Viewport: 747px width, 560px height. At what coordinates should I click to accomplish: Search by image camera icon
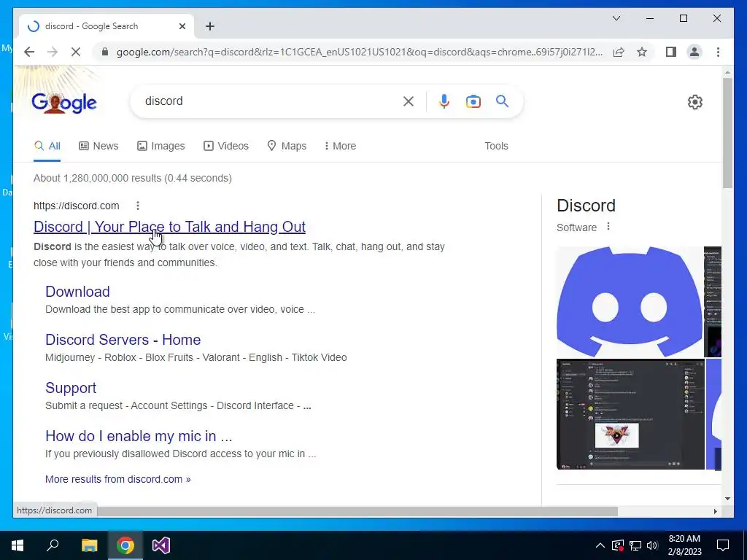pyautogui.click(x=473, y=101)
